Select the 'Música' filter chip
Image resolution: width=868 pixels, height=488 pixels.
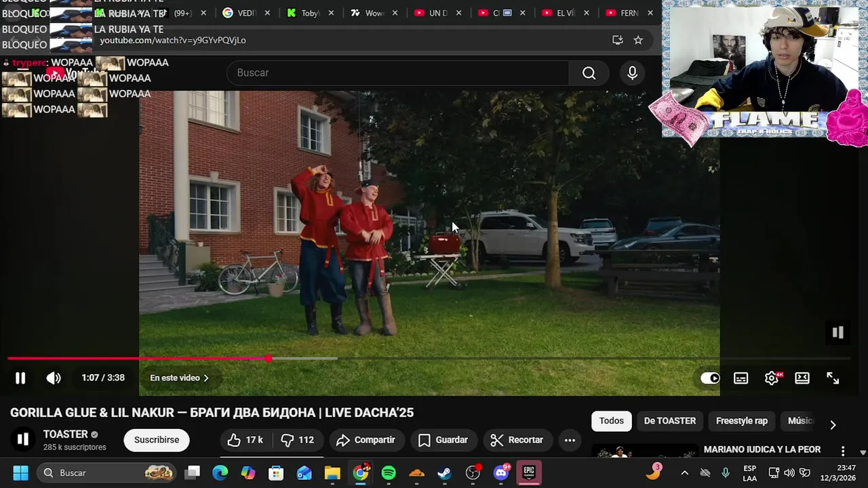[800, 421]
